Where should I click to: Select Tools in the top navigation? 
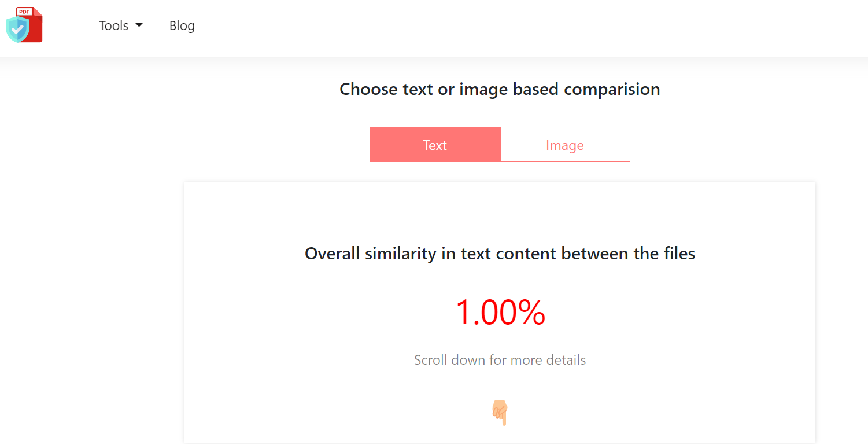(x=113, y=25)
